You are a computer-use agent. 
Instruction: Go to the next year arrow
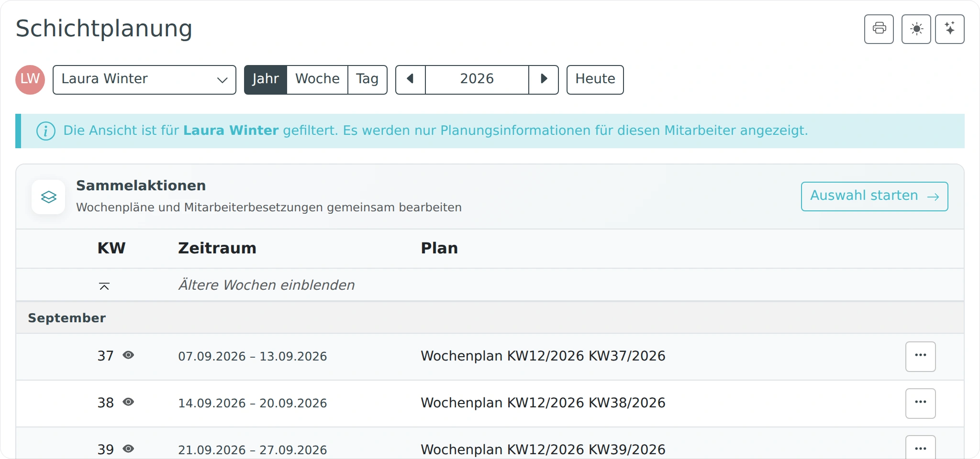tap(544, 79)
